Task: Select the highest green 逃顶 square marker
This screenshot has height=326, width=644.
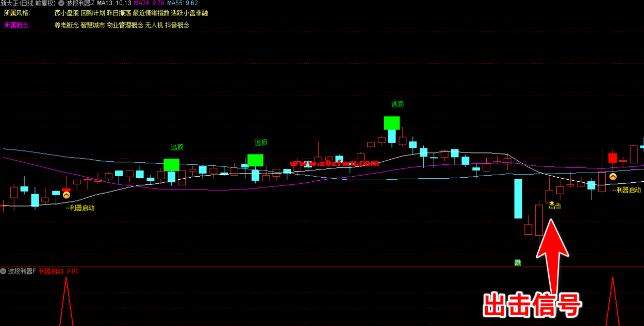Action: [x=392, y=123]
